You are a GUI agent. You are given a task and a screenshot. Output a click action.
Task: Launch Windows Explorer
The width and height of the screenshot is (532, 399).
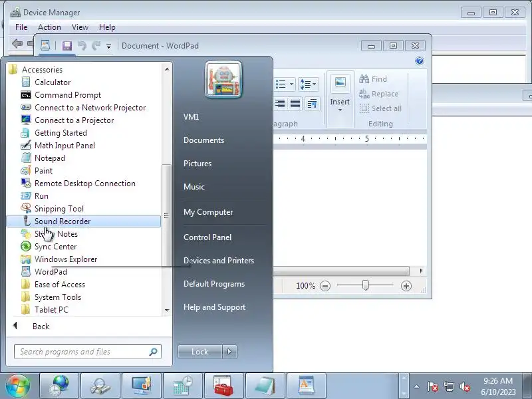pos(66,259)
